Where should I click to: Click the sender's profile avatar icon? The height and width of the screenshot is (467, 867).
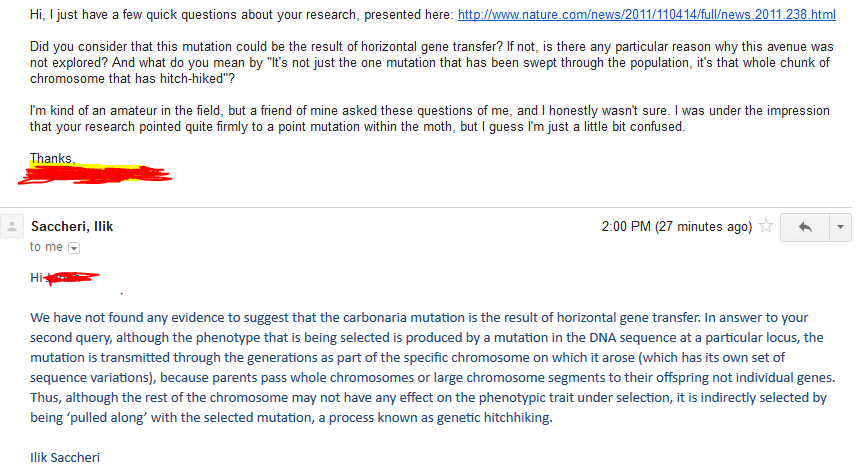tap(13, 227)
